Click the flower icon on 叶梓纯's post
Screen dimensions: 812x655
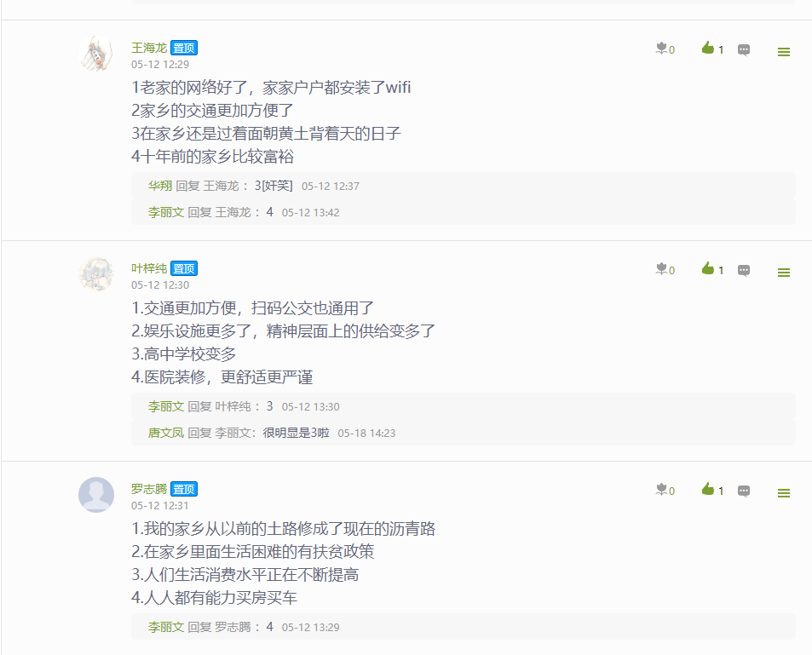click(x=661, y=269)
